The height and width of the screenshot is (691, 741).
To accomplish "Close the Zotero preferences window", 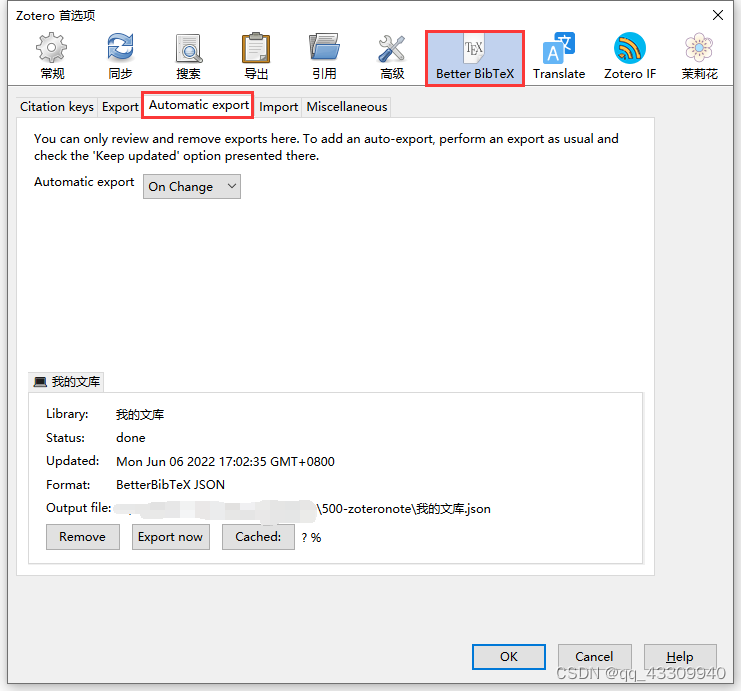I will 718,15.
